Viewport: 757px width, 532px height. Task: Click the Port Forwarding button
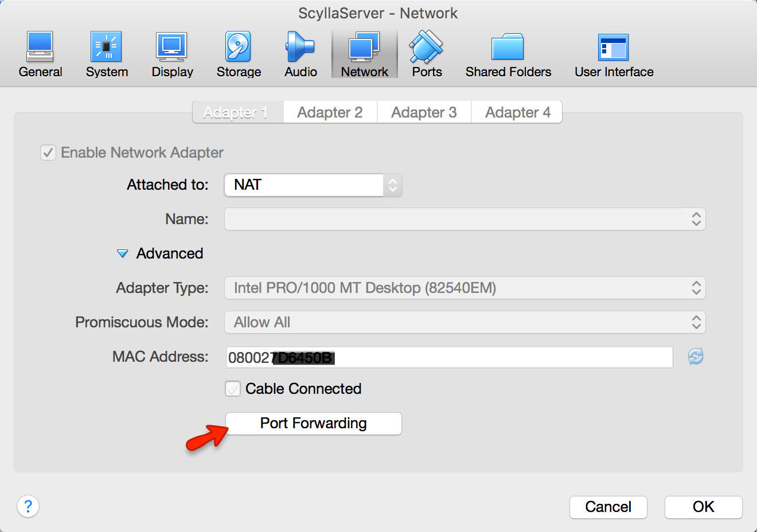pyautogui.click(x=313, y=424)
